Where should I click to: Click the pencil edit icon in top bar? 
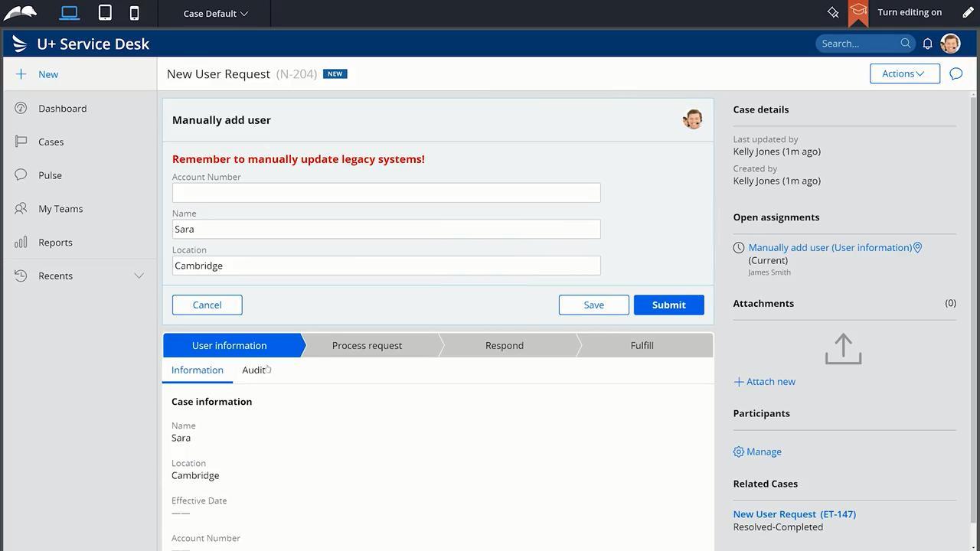click(x=968, y=13)
